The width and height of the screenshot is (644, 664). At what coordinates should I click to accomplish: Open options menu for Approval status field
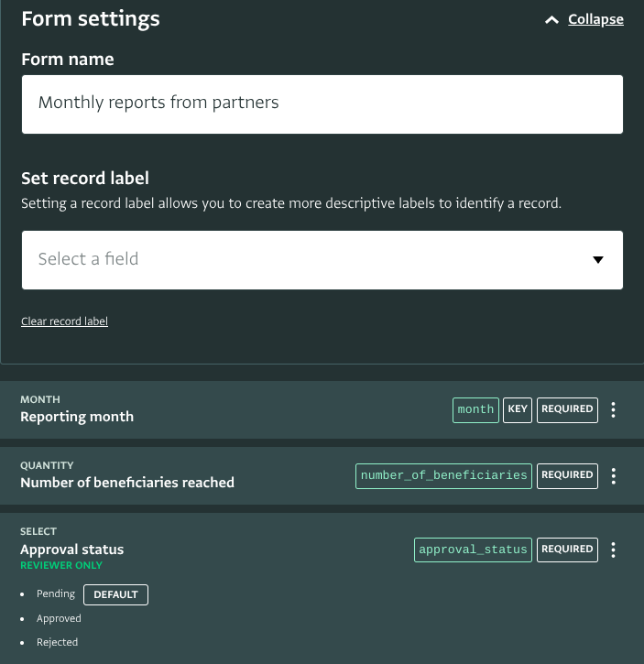(x=613, y=550)
